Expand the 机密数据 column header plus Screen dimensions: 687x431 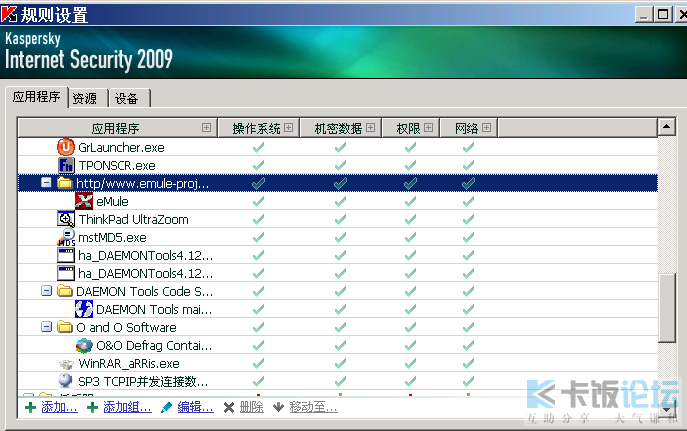pyautogui.click(x=370, y=127)
